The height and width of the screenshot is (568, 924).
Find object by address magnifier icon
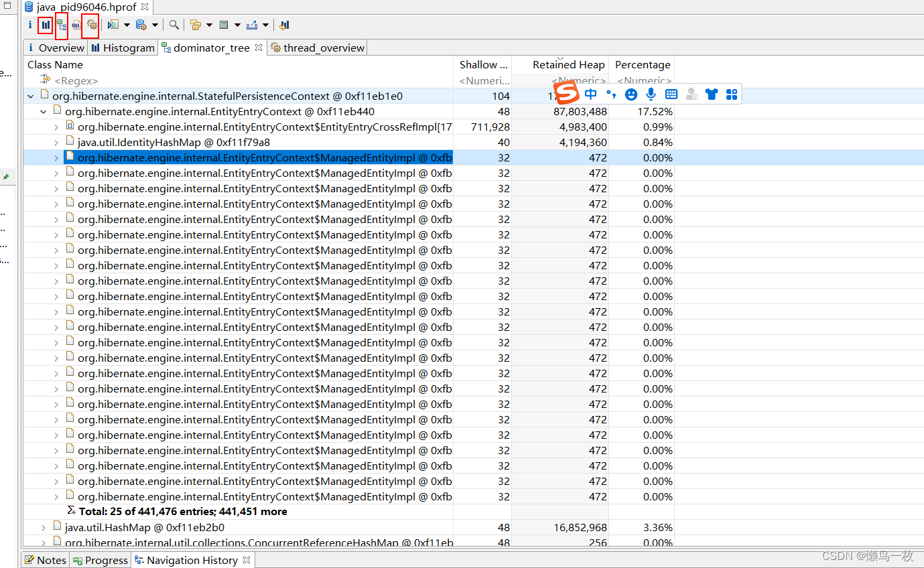click(x=174, y=25)
